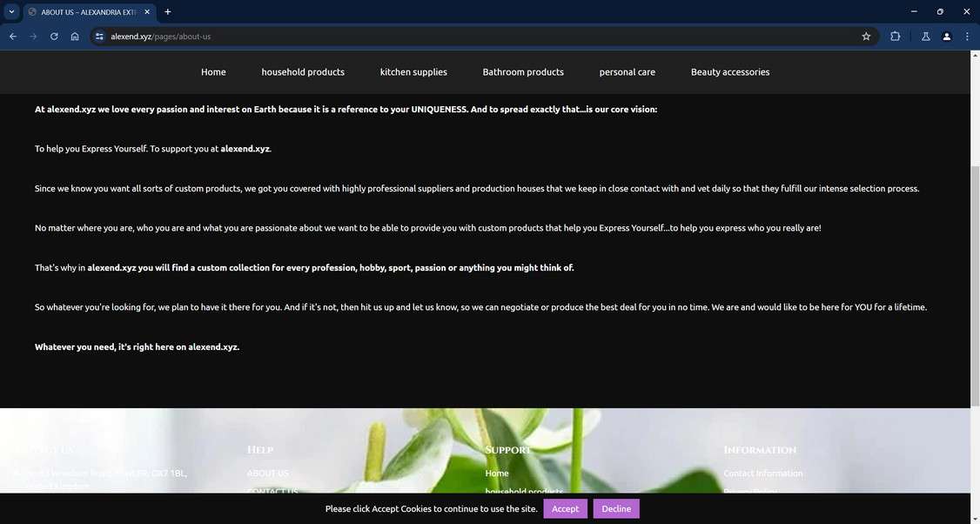Click the Information footer heading
This screenshot has height=524, width=980.
[x=760, y=450]
